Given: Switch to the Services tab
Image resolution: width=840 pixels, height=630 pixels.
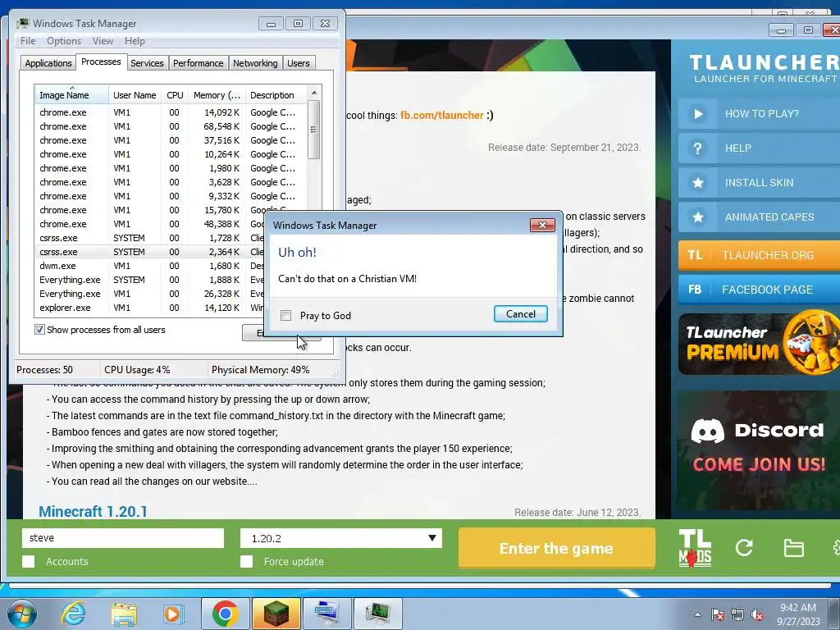Looking at the screenshot, I should [147, 63].
